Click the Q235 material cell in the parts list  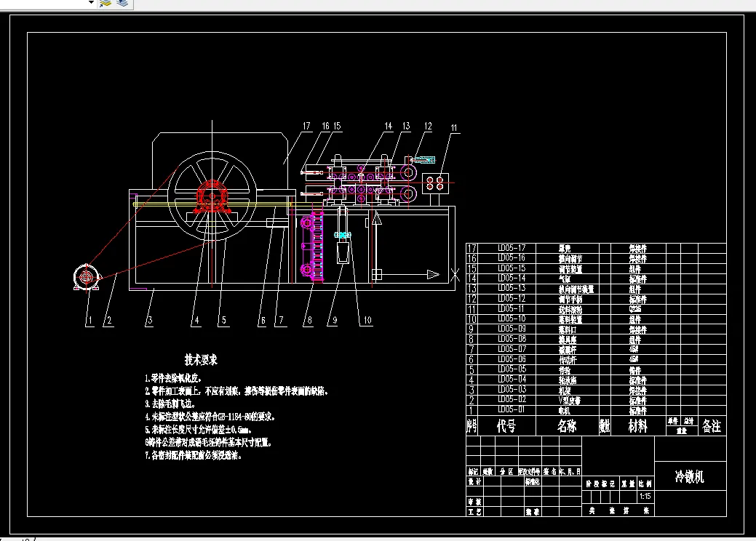(635, 309)
